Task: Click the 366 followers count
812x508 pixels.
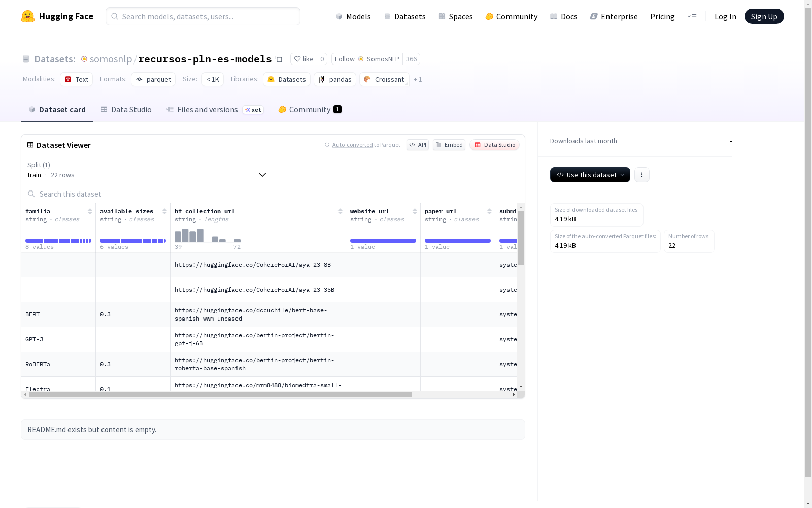Action: (411, 59)
